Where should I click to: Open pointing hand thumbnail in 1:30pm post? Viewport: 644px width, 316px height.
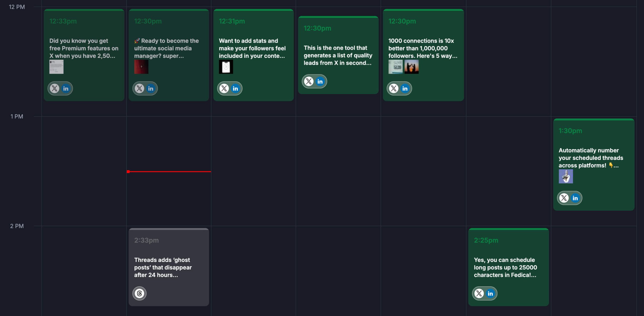point(566,176)
